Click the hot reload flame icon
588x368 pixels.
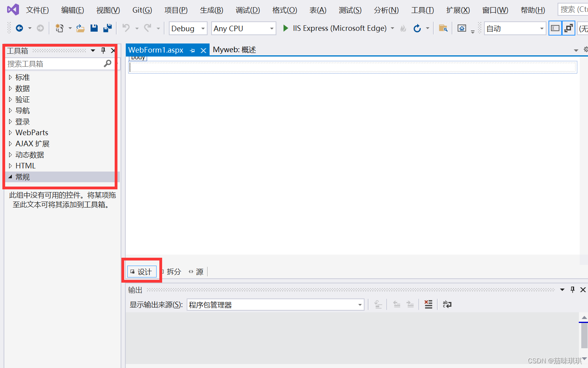pos(403,28)
